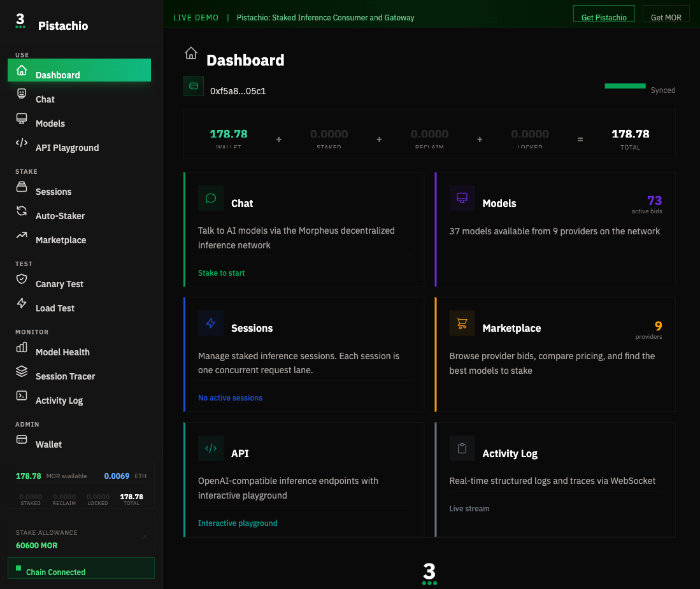Click the 0.0069 ETH balance in sidebar
700x589 pixels.
pyautogui.click(x=117, y=476)
